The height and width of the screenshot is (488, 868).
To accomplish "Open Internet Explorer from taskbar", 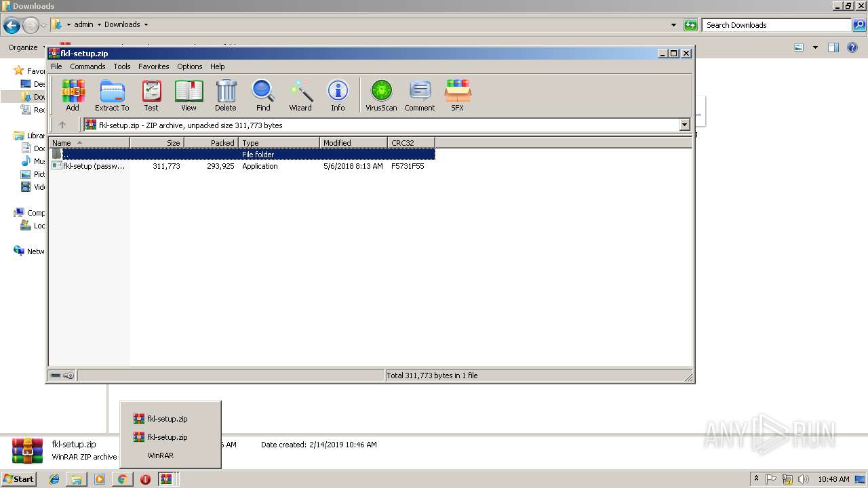I will (54, 479).
